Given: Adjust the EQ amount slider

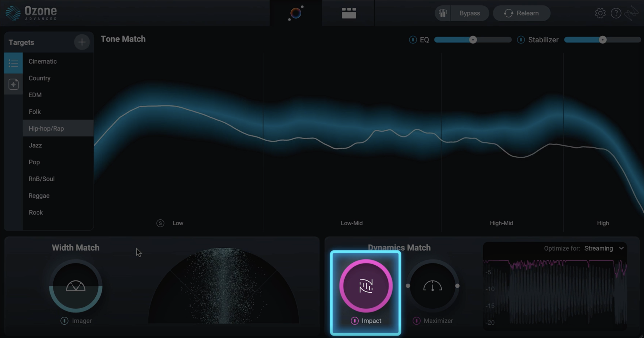Looking at the screenshot, I should 473,40.
